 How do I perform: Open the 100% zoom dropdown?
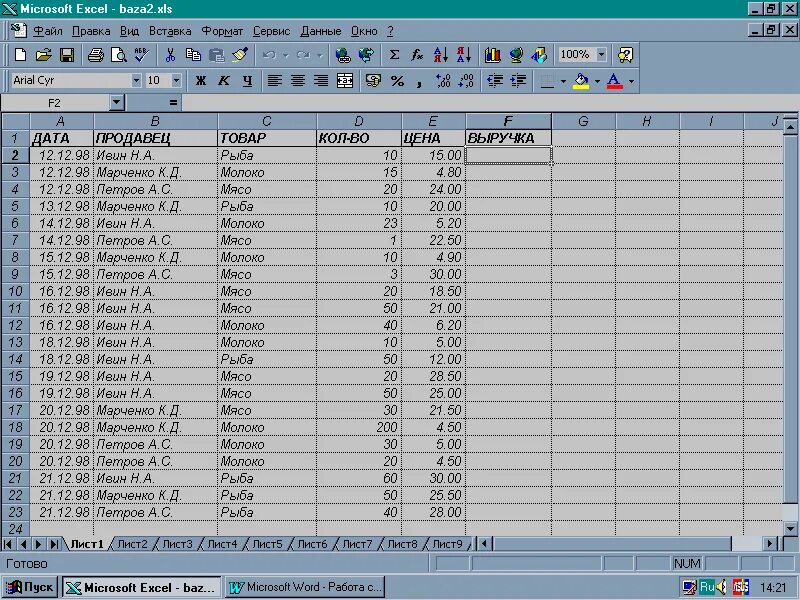point(602,54)
